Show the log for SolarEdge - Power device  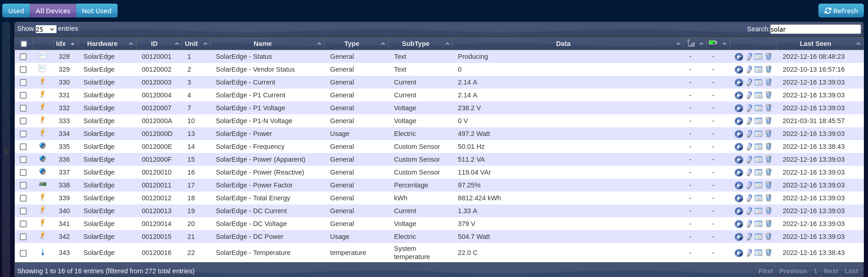click(x=759, y=134)
